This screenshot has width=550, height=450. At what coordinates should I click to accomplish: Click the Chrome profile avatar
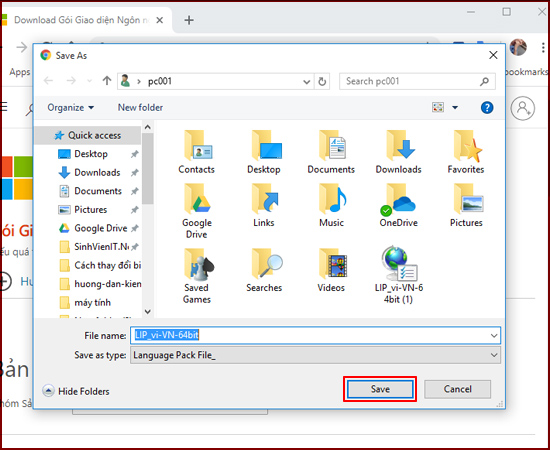pyautogui.click(x=518, y=47)
